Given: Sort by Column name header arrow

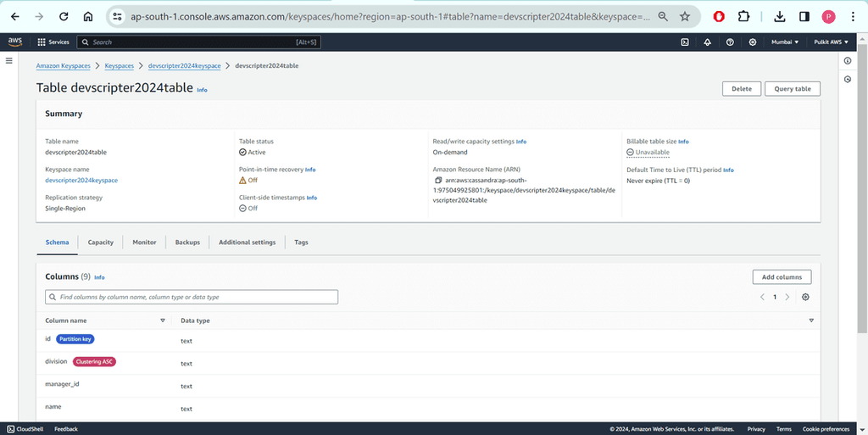Looking at the screenshot, I should point(162,321).
